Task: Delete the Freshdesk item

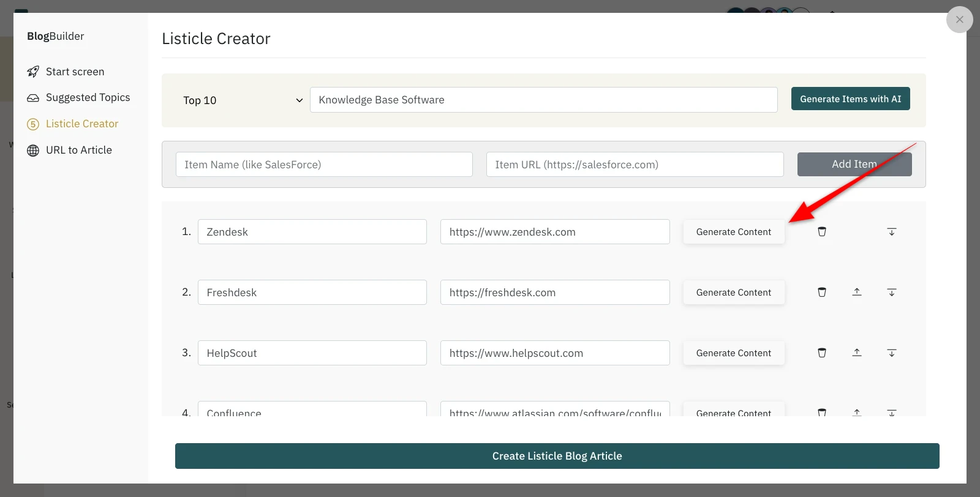Action: tap(822, 292)
